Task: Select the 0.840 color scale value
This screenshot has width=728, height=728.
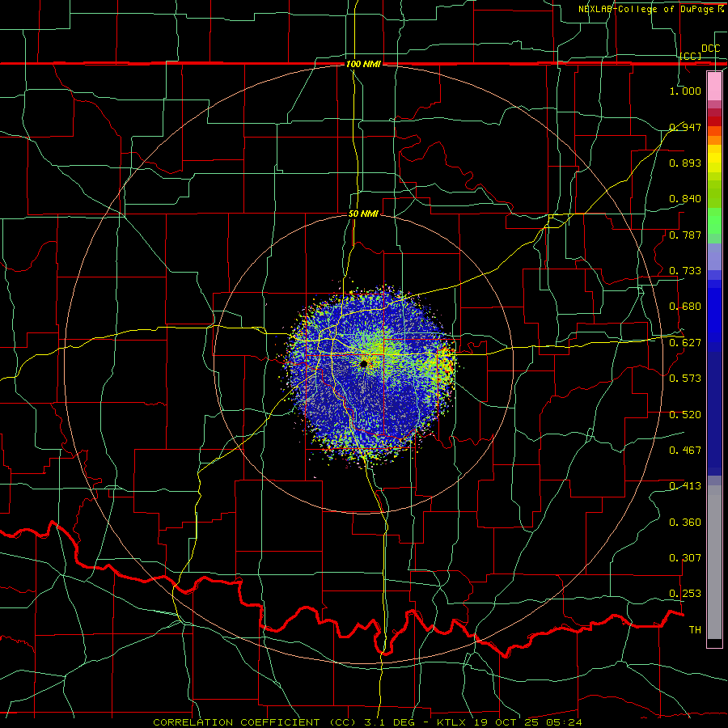Action: tap(685, 199)
